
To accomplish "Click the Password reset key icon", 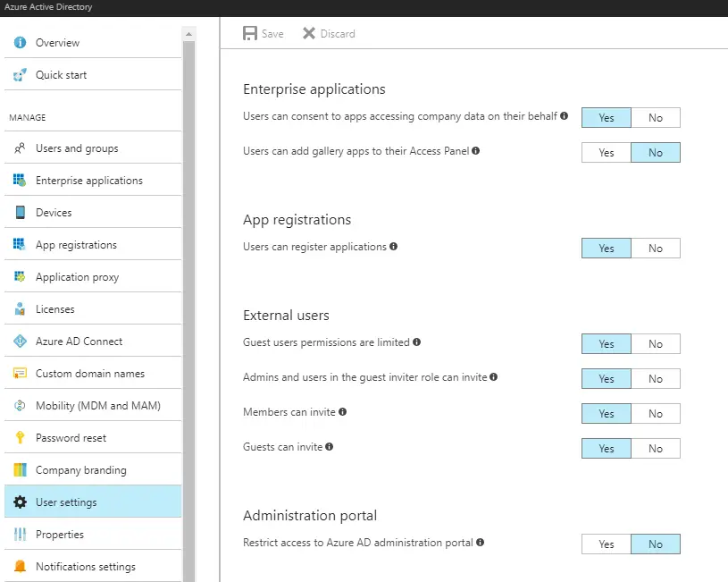I will click(x=20, y=437).
